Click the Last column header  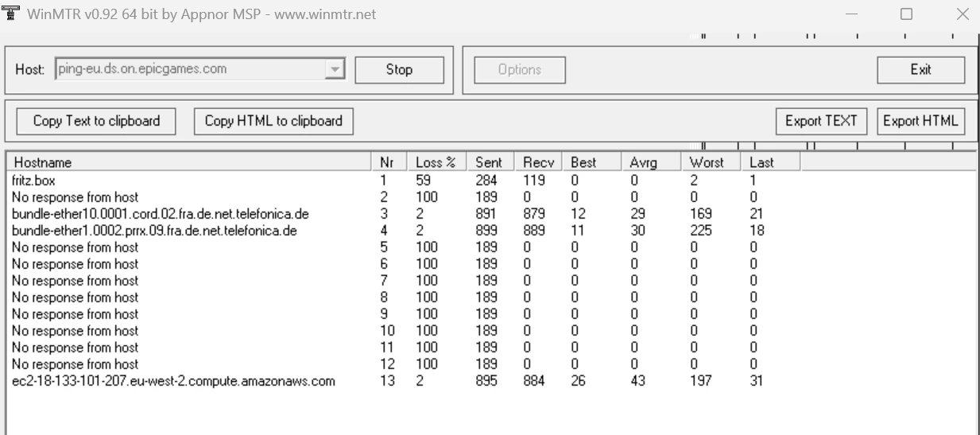pos(770,162)
